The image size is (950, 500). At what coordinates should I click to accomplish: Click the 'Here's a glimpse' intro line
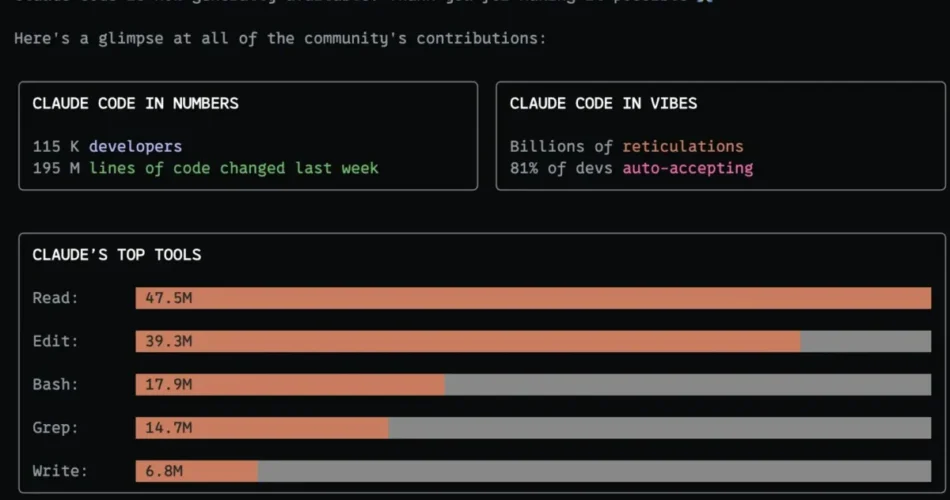pyautogui.click(x=280, y=39)
